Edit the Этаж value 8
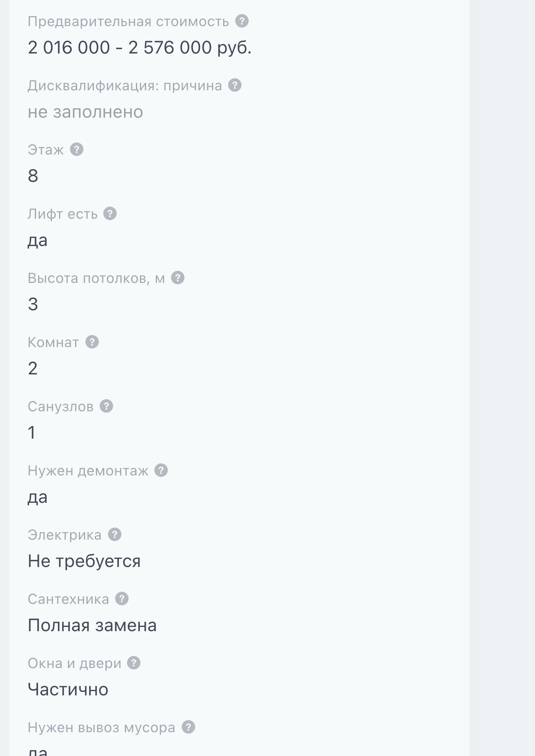This screenshot has height=756, width=535. coord(33,176)
